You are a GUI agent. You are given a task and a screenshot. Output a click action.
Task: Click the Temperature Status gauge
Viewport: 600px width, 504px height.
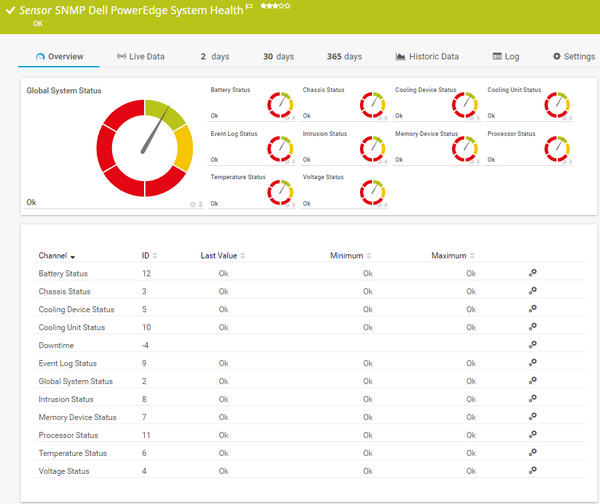point(279,191)
